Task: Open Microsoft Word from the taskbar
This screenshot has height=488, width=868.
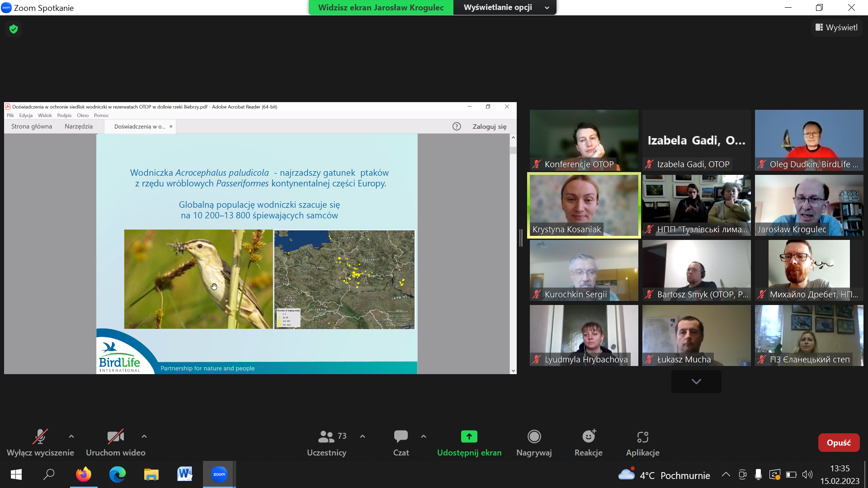Action: tap(184, 474)
